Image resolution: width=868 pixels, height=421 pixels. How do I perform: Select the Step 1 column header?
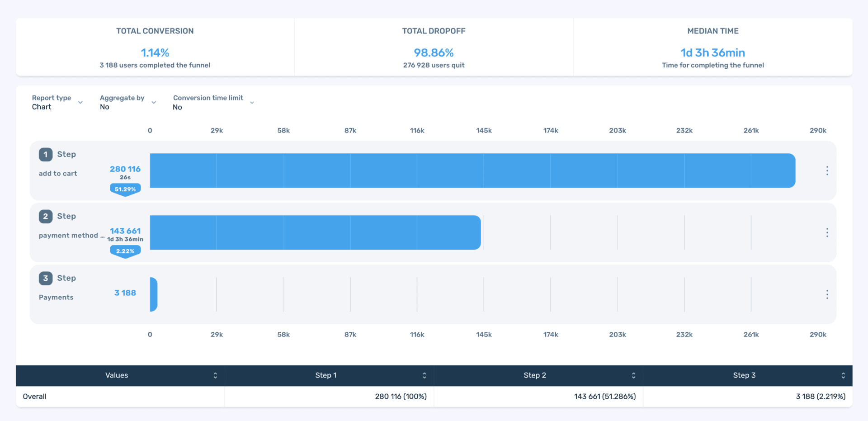tap(325, 375)
